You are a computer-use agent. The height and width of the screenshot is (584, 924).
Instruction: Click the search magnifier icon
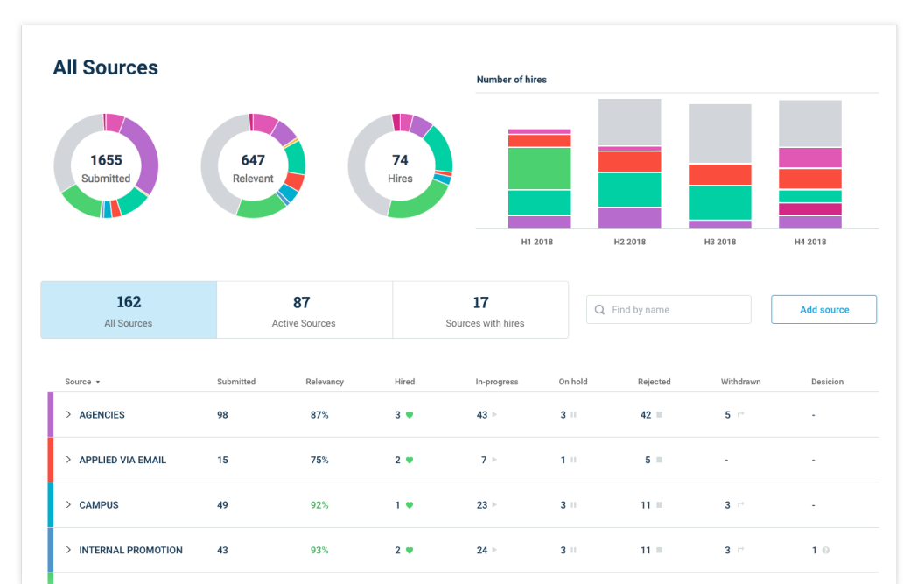pyautogui.click(x=599, y=310)
